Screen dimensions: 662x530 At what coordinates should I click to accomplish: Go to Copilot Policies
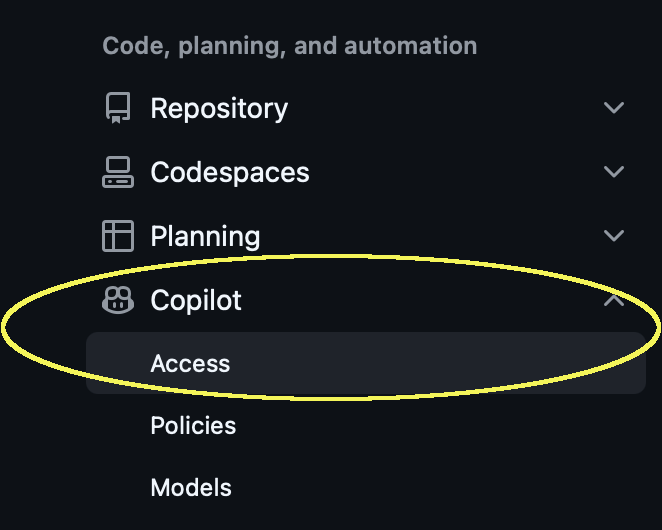click(193, 426)
